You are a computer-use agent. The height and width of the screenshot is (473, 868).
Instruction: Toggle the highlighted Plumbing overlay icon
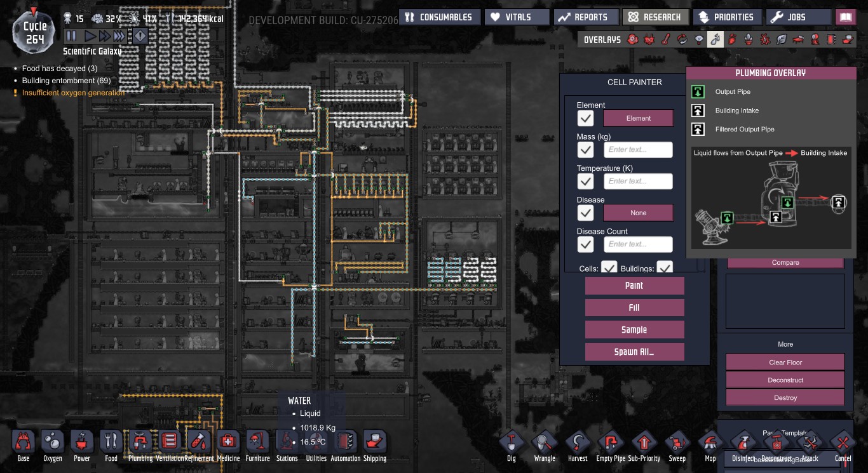click(x=715, y=39)
